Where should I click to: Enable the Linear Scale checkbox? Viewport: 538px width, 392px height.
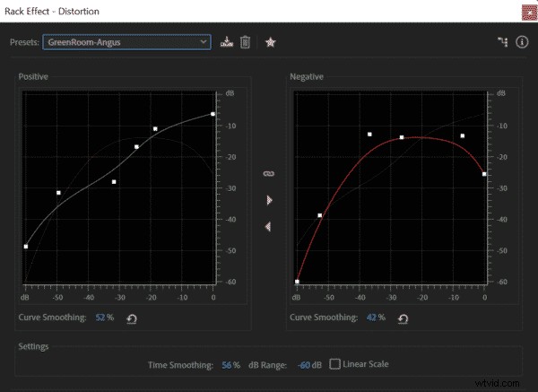[335, 364]
